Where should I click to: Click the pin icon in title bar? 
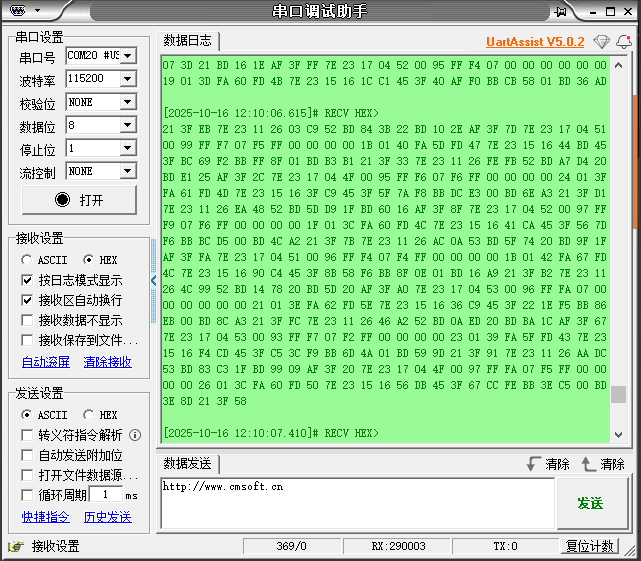pos(562,11)
